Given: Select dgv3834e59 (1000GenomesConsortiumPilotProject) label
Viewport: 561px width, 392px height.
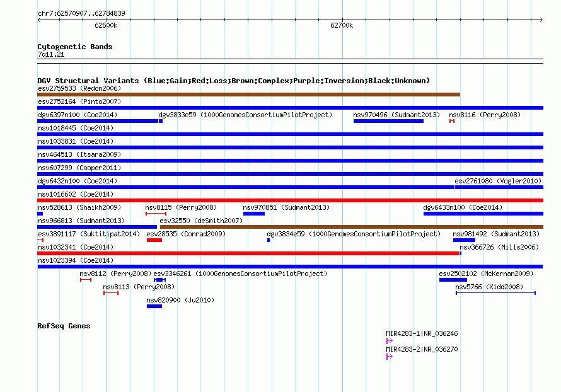Looking at the screenshot, I should [x=354, y=234].
